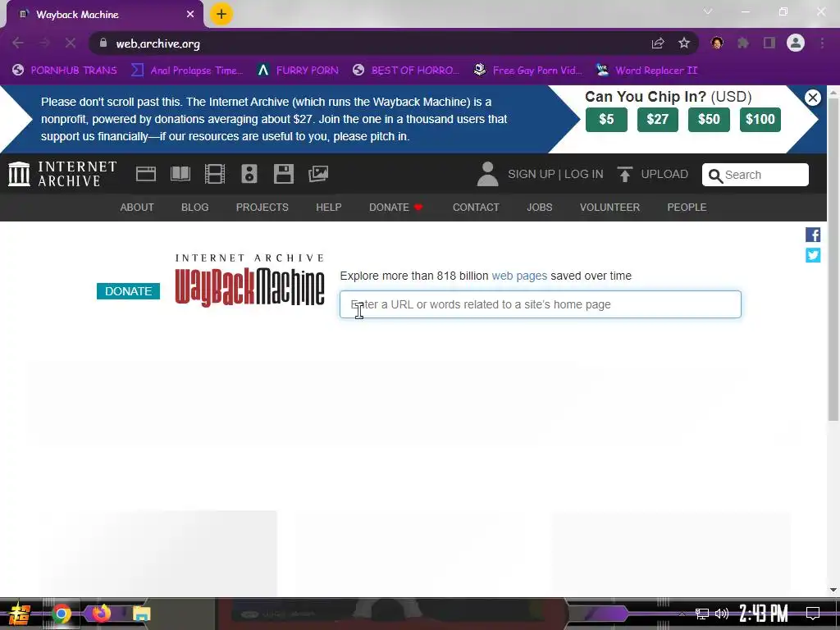The height and width of the screenshot is (630, 840).
Task: Open the Images icon in navigation bar
Action: click(x=318, y=174)
